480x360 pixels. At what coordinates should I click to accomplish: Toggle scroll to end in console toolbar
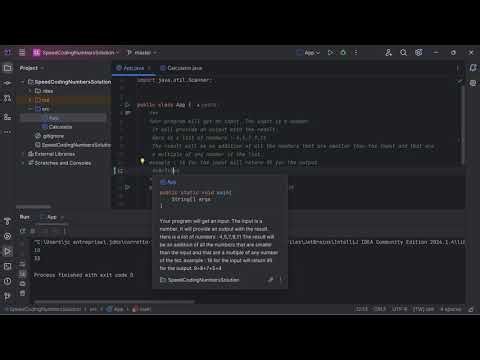pyautogui.click(x=22, y=274)
